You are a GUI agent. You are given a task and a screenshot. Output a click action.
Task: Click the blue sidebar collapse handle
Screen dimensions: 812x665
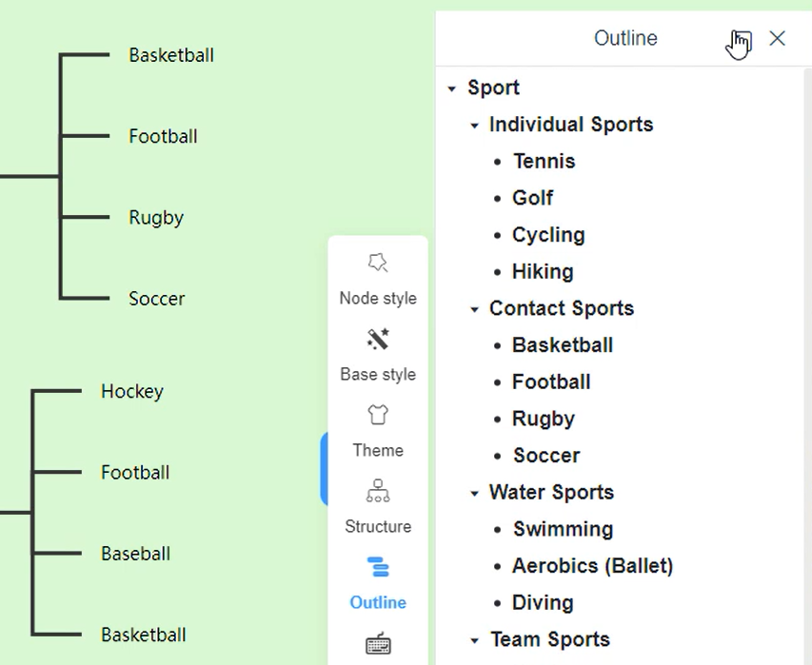(x=325, y=468)
